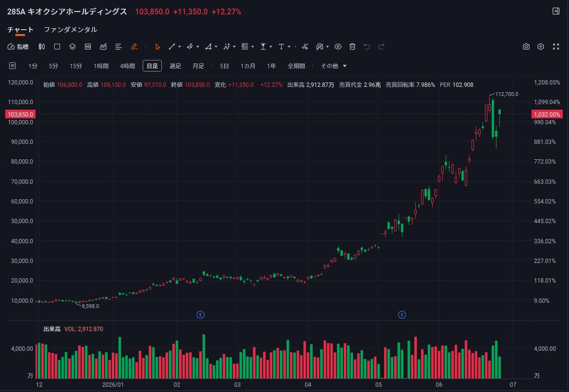569x392 pixels.
Task: Expand the measure tool dropdown
Action: [271, 47]
